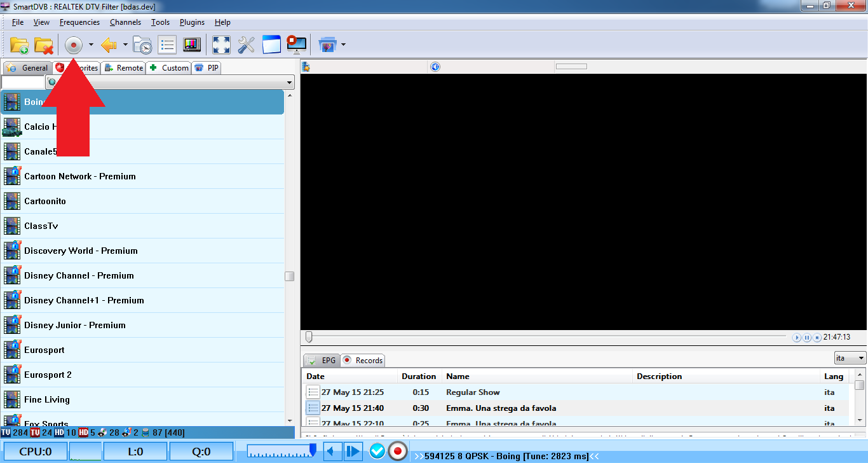Image resolution: width=868 pixels, height=463 pixels.
Task: Expand the channel filter combo box
Action: 290,82
